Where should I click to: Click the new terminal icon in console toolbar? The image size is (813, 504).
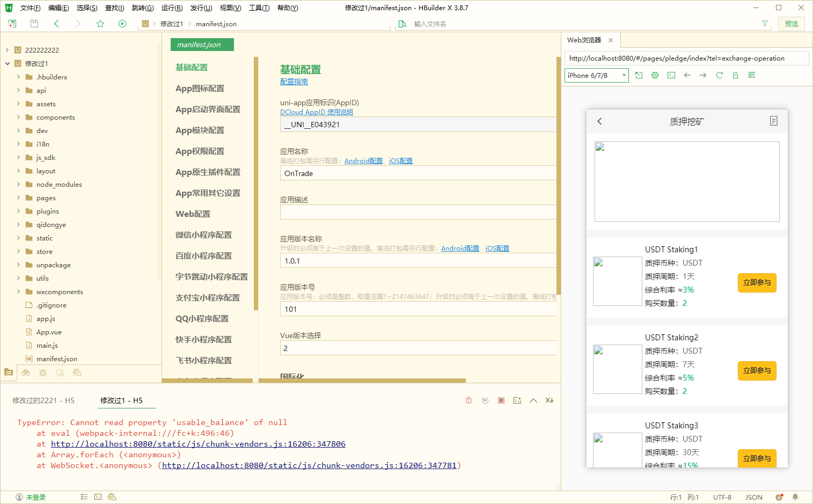pyautogui.click(x=517, y=400)
